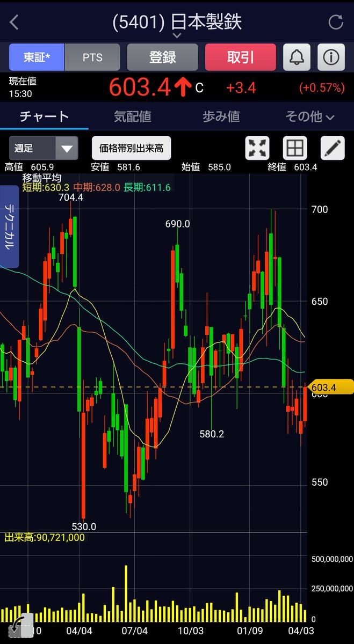
Task: Tap the 長期:611.6 moving average value
Action: pos(147,187)
